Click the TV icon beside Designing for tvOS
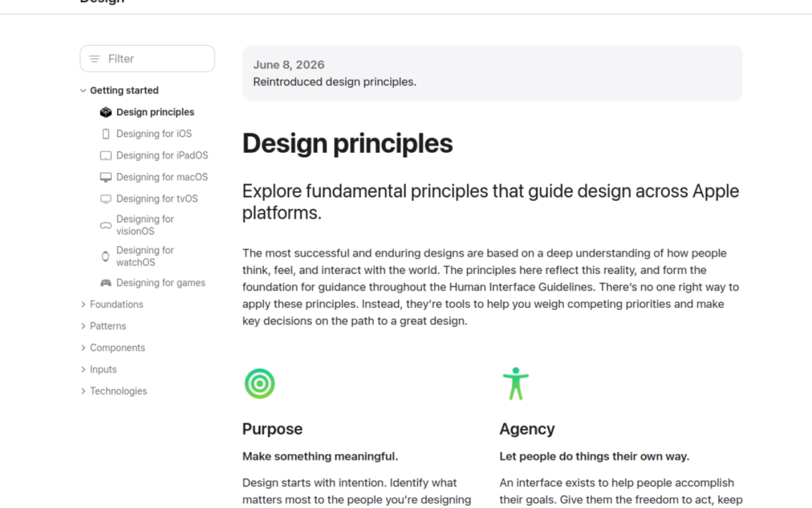 106,199
